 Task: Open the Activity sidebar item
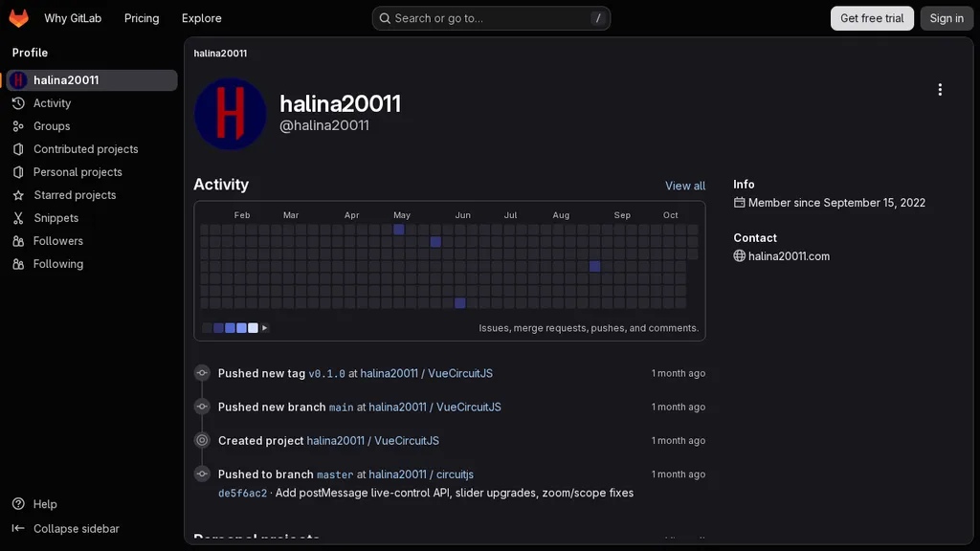click(x=92, y=103)
